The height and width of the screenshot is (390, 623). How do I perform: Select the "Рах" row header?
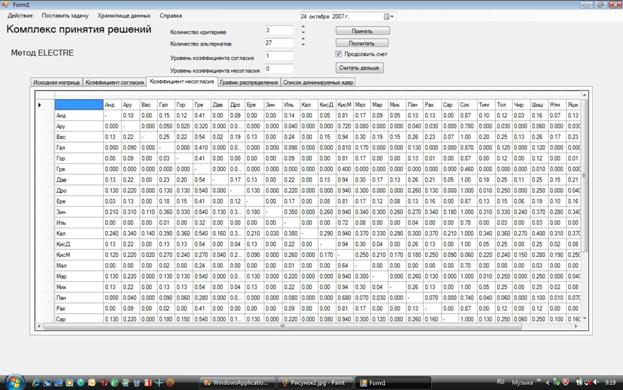79,309
